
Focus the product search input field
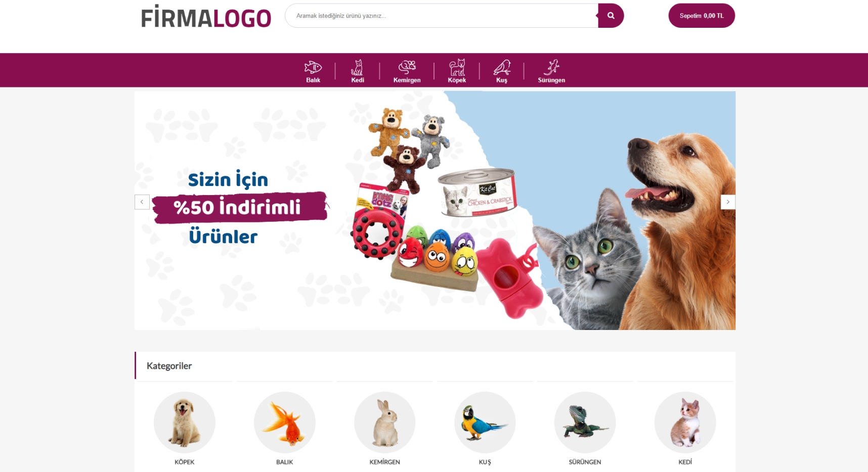point(442,16)
